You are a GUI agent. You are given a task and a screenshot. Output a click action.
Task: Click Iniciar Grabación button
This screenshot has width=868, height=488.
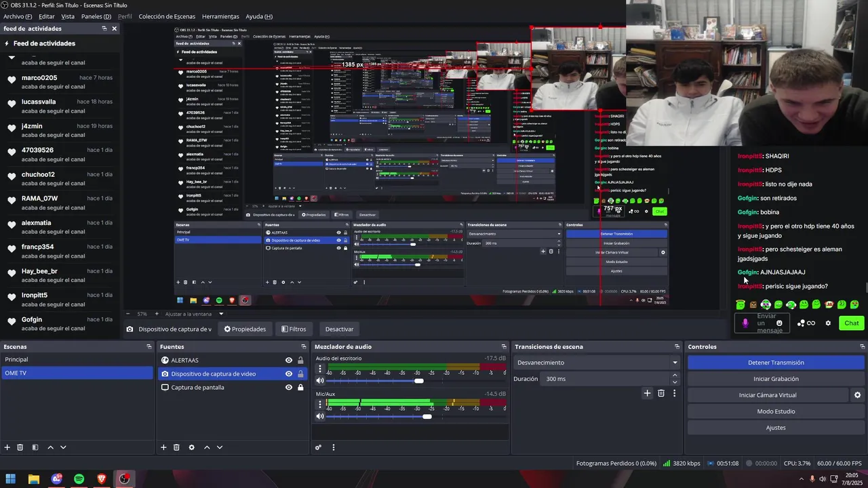pos(776,379)
